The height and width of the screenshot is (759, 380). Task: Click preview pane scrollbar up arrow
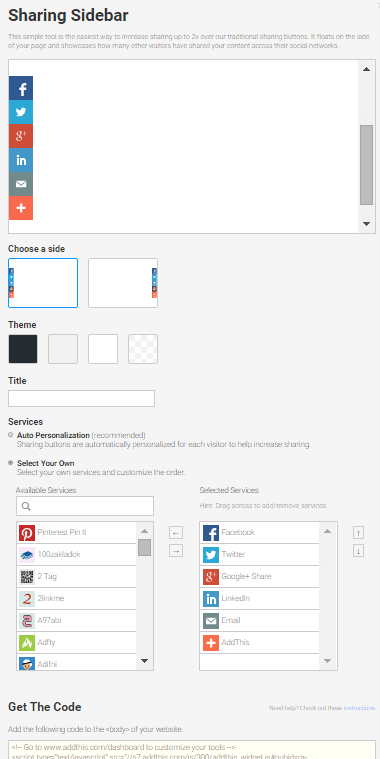coord(366,70)
